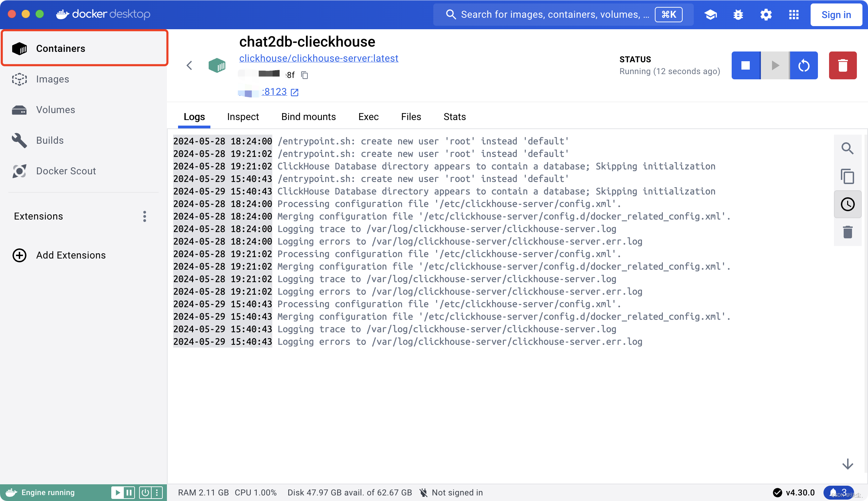This screenshot has height=501, width=868.
Task: Click the last log line Logging errors 15:40:43
Action: (408, 342)
